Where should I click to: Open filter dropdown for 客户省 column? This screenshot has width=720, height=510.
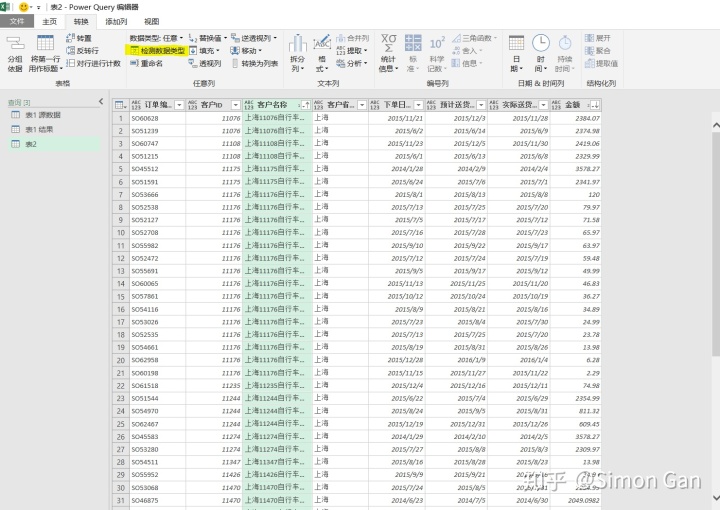tap(362, 105)
